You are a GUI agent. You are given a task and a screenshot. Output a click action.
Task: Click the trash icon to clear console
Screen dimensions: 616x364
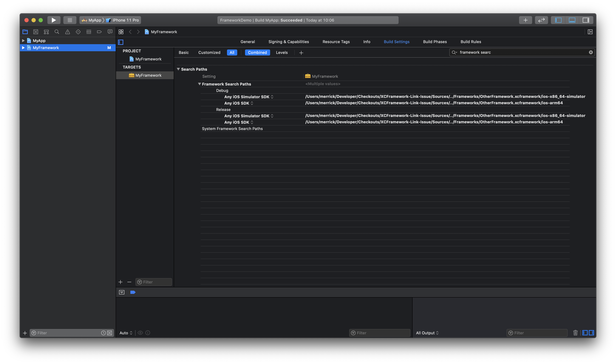575,333
